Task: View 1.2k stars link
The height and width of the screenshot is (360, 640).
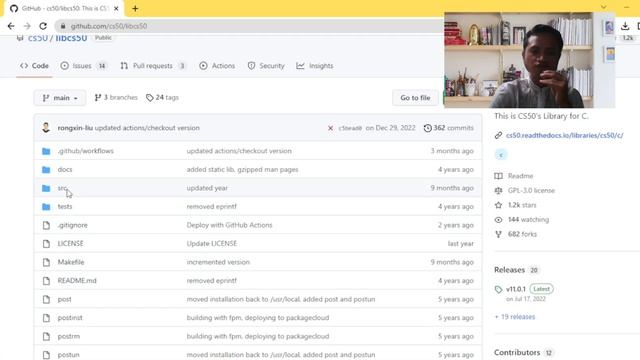Action: coord(516,205)
